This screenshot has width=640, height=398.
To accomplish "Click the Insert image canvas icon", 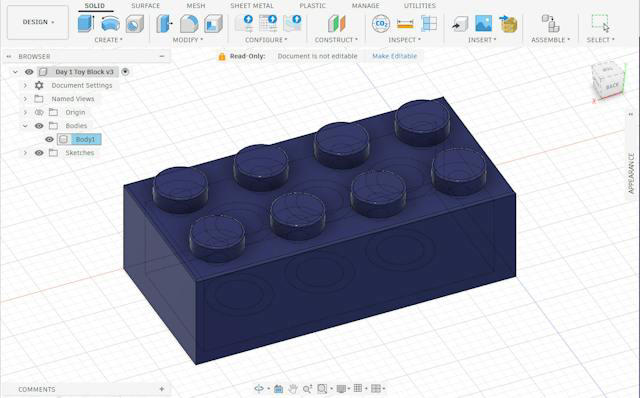I will 484,24.
